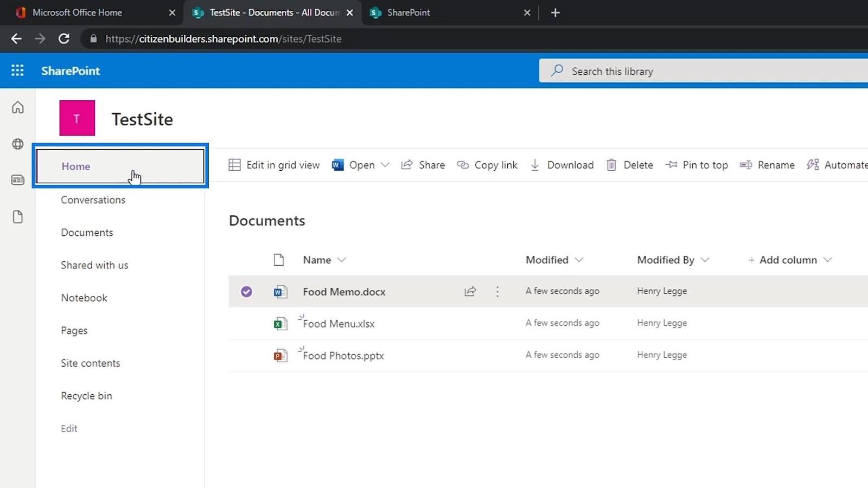
Task: Click Henry Legge on Food Memo.docx row
Action: click(x=662, y=291)
